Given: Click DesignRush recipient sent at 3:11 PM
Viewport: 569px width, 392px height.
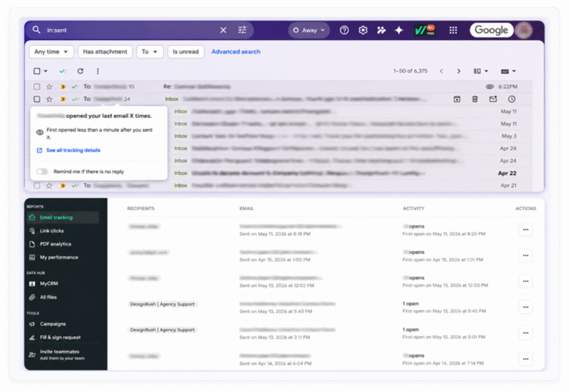Looking at the screenshot, I should coord(162,330).
